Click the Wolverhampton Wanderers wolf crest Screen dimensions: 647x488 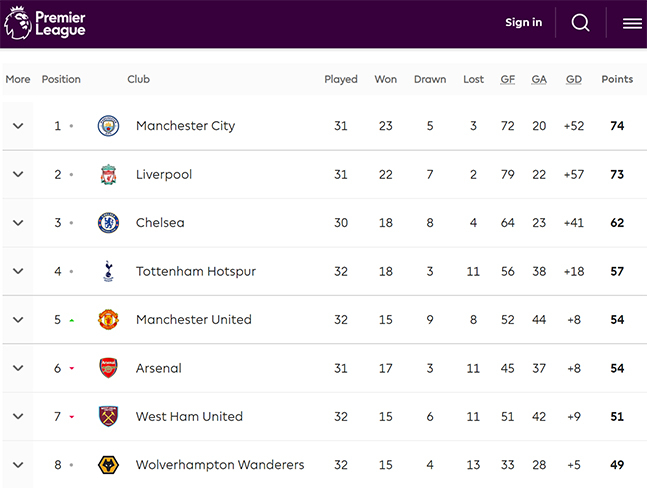[x=109, y=465]
